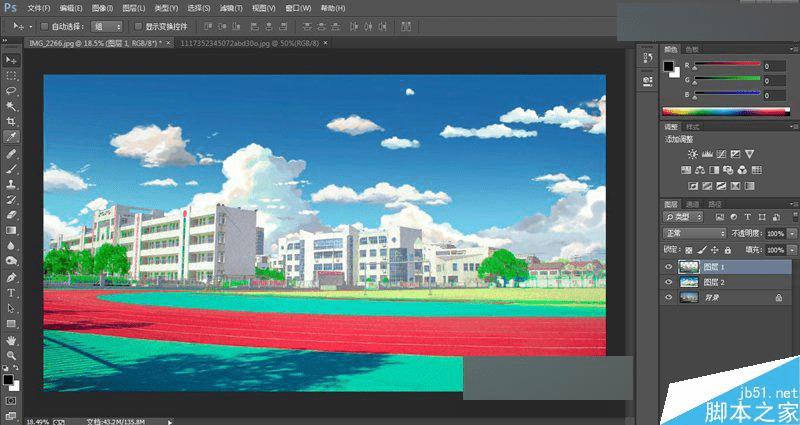This screenshot has height=425, width=800.
Task: Open the auto-select 组 dropdown
Action: click(x=107, y=27)
